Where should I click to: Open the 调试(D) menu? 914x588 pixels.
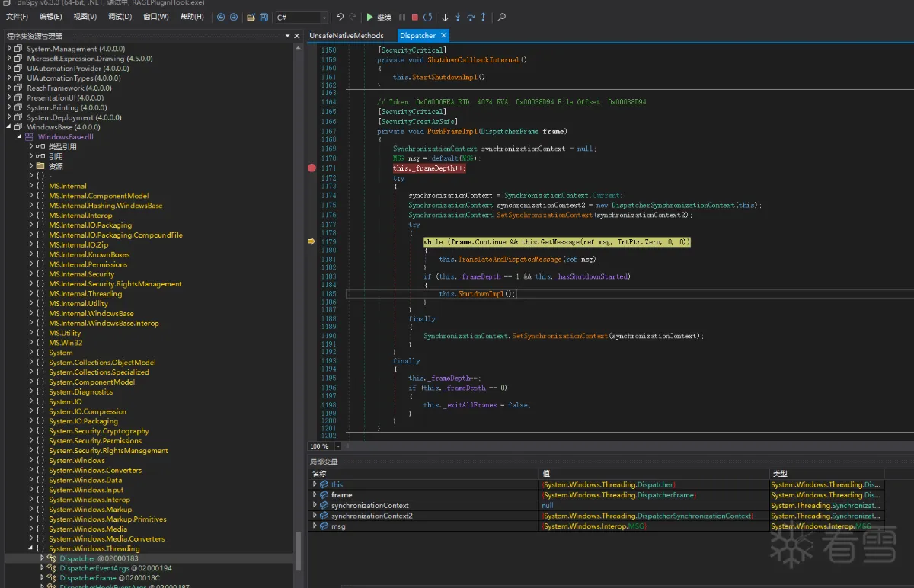(120, 17)
